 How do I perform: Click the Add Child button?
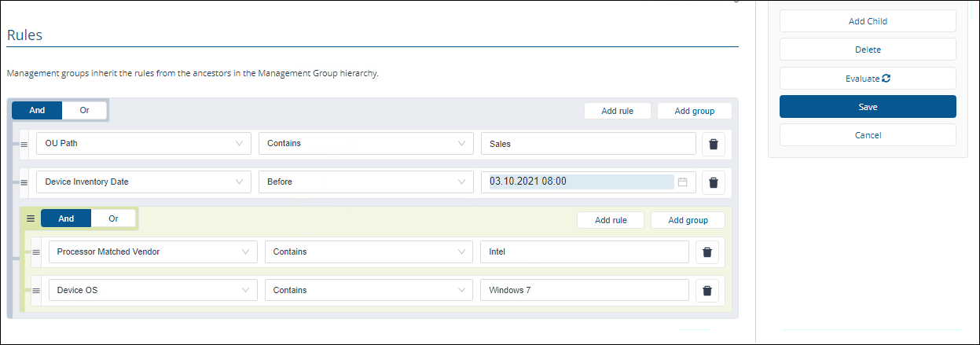tap(868, 21)
